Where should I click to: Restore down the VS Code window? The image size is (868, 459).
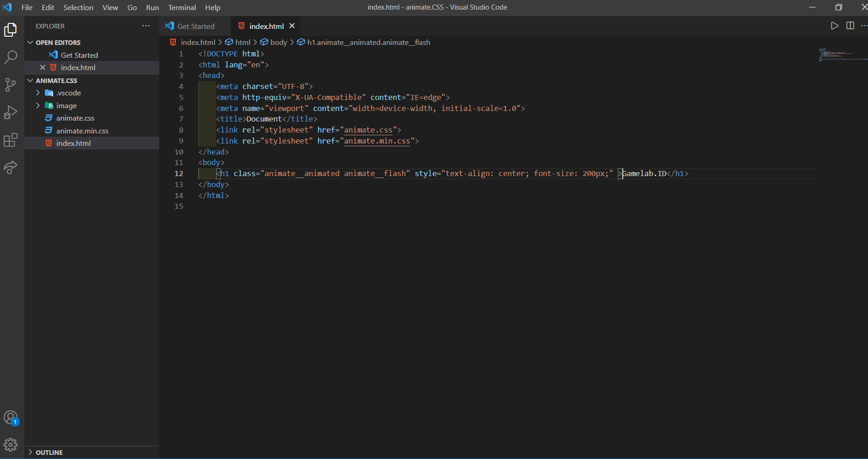click(839, 7)
